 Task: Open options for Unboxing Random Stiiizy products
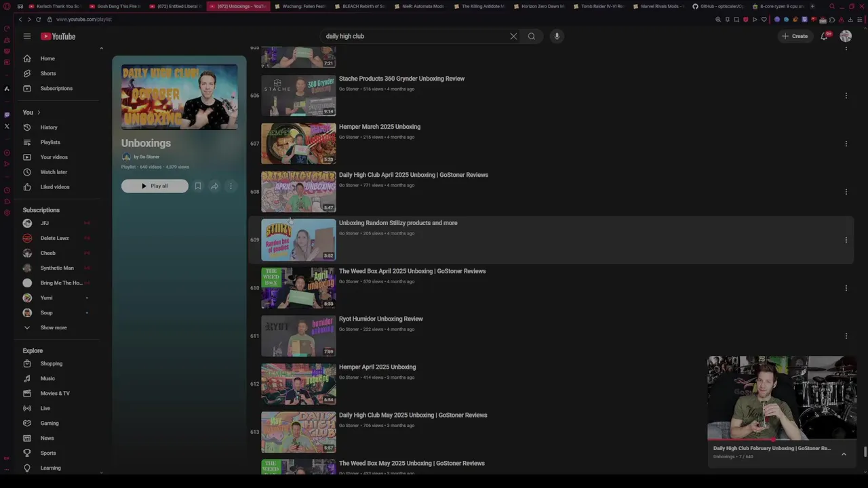point(846,240)
